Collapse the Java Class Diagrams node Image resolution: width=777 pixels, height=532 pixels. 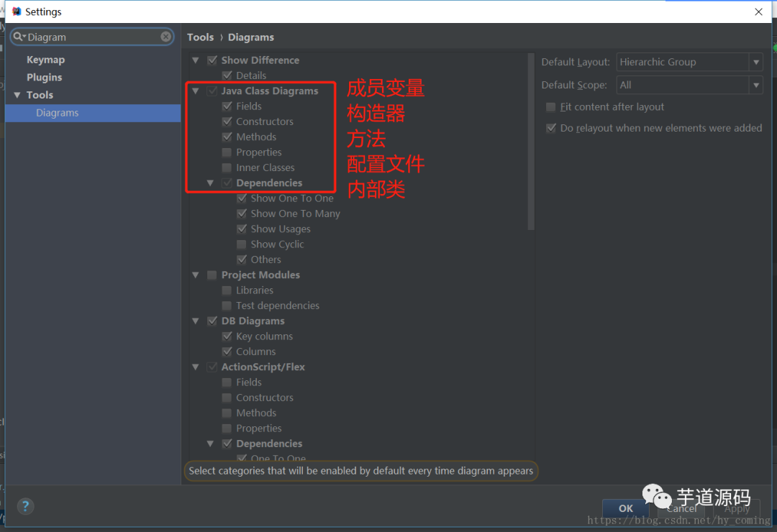tap(196, 91)
